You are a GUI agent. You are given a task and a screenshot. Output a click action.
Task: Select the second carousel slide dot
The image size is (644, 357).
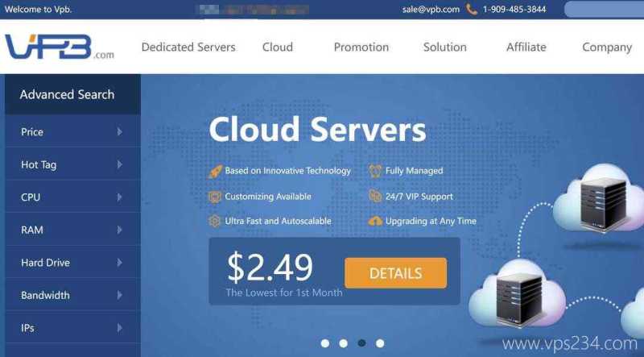344,343
